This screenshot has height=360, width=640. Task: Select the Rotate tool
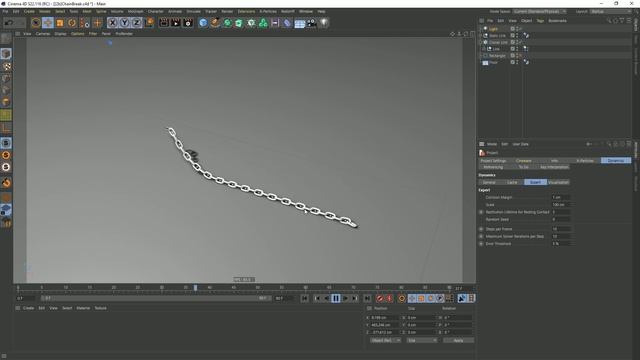72,23
